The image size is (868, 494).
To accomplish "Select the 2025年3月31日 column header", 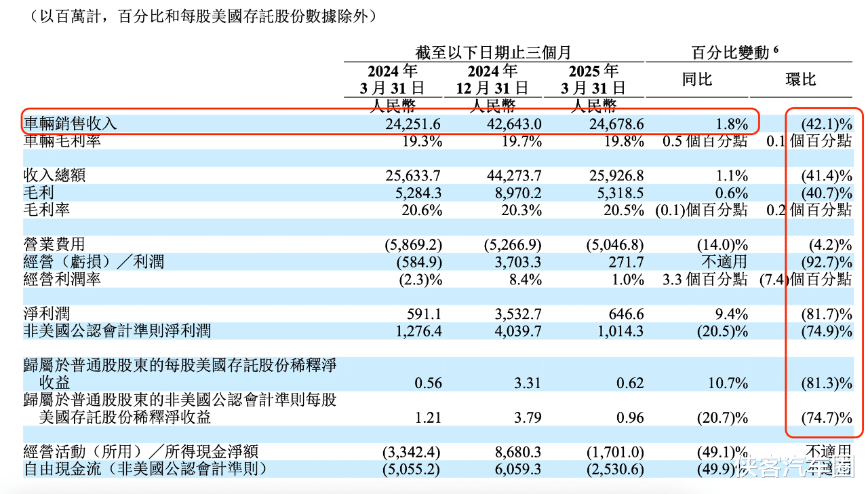I will coord(594,79).
